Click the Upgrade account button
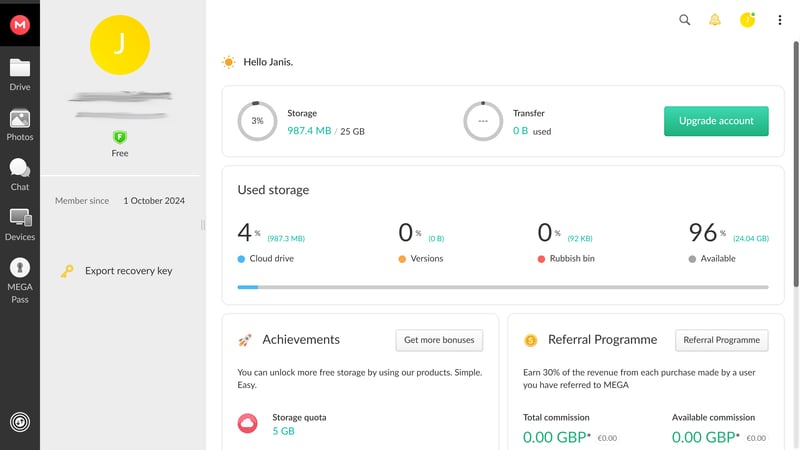This screenshot has height=450, width=800. (x=716, y=121)
